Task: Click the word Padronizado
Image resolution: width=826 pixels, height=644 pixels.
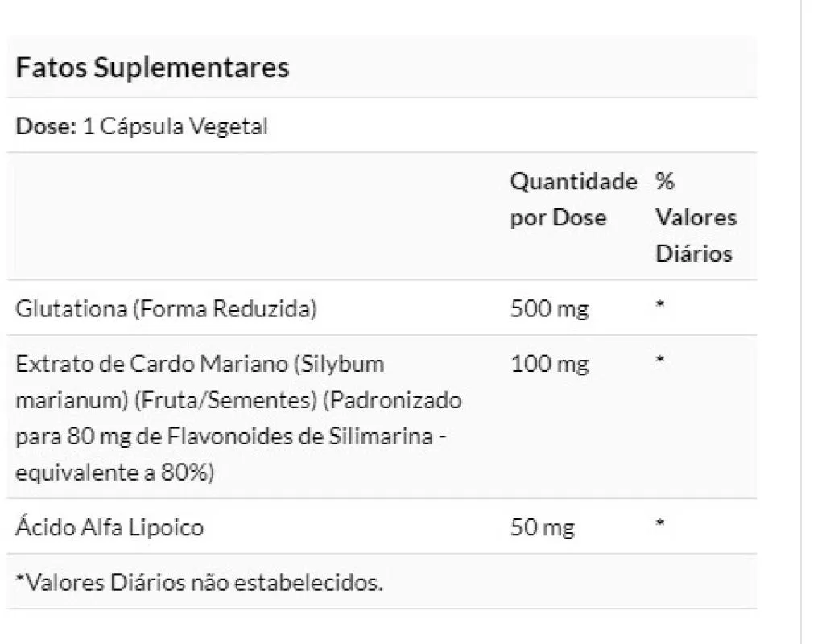Action: coord(392,400)
